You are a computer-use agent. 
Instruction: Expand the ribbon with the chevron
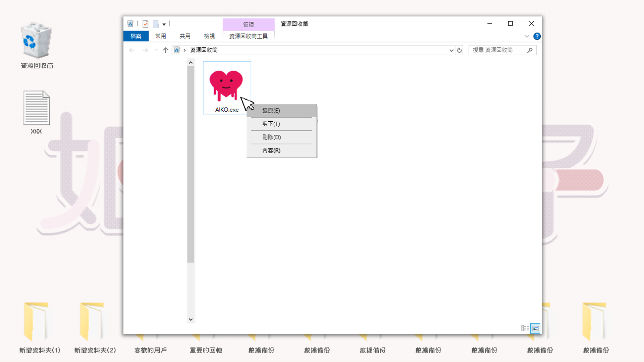click(527, 36)
